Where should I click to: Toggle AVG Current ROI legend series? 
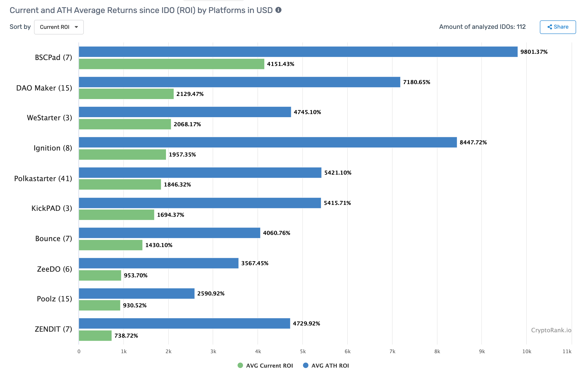pos(265,365)
